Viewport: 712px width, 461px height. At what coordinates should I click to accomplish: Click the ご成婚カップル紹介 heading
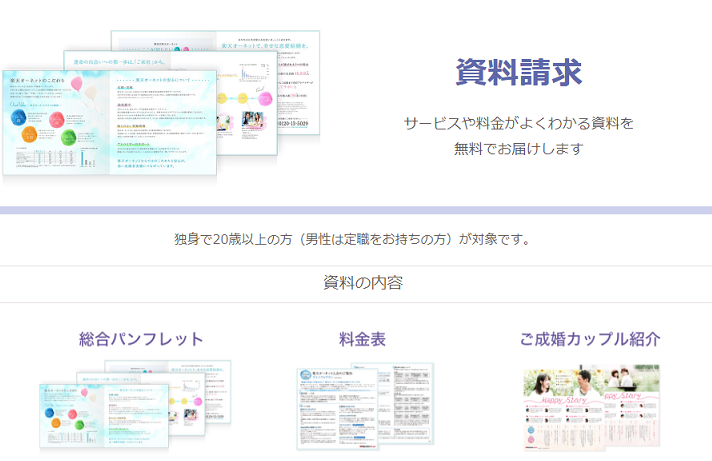click(590, 339)
